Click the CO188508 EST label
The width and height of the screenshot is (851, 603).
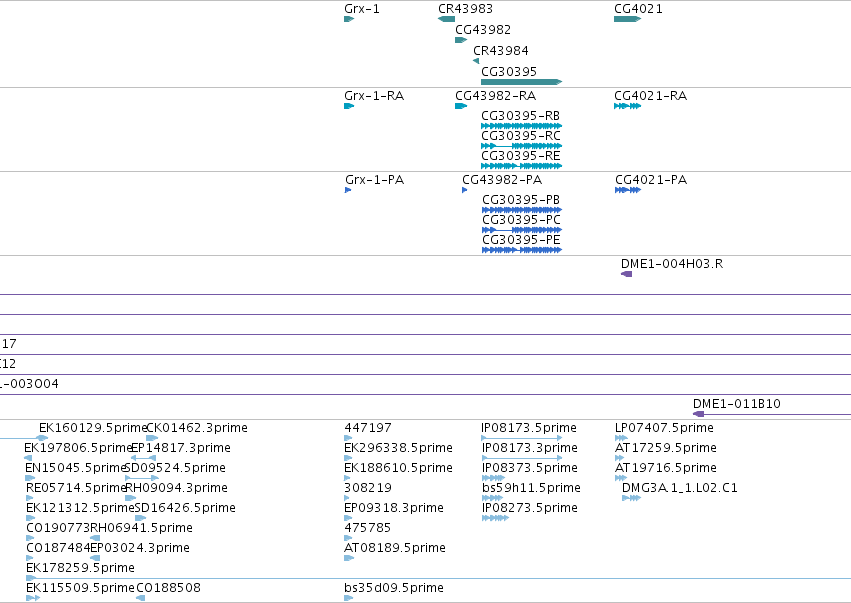point(168,588)
